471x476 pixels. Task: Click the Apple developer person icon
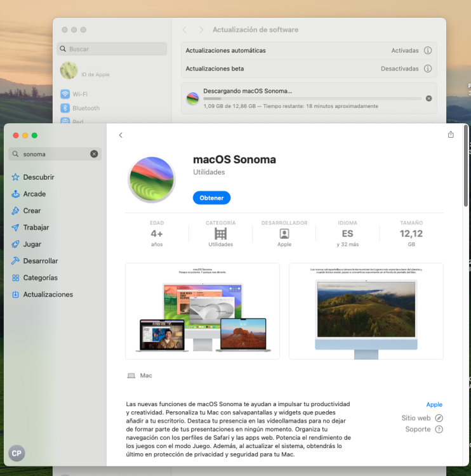click(284, 234)
